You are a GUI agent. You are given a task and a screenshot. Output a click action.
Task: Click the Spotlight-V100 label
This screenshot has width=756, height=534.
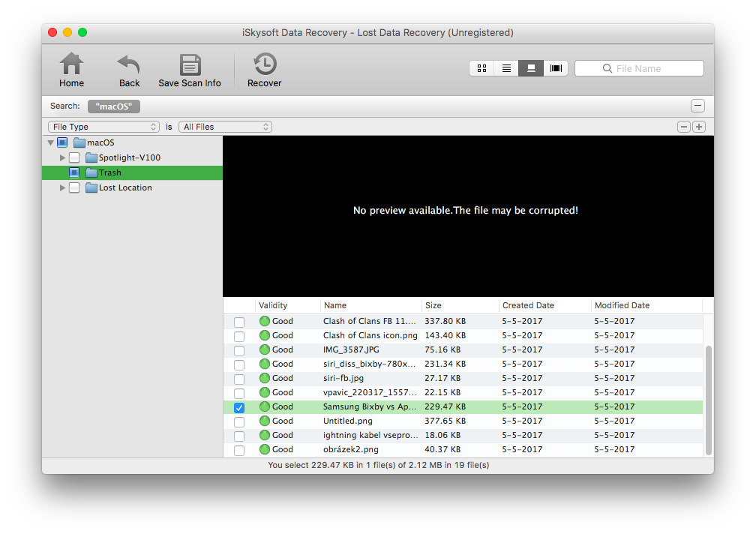point(130,157)
